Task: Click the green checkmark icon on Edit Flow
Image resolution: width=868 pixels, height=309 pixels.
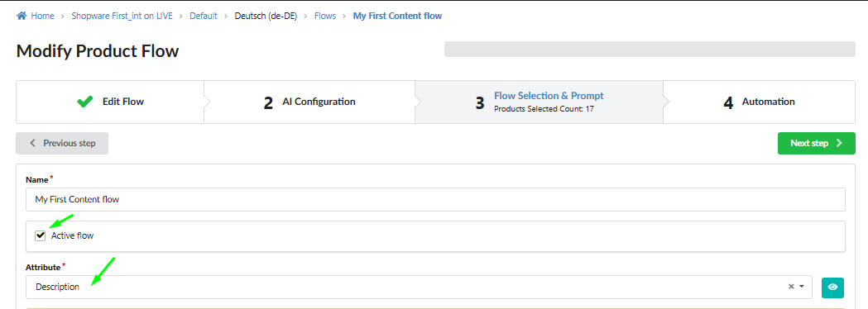Action: coord(84,102)
